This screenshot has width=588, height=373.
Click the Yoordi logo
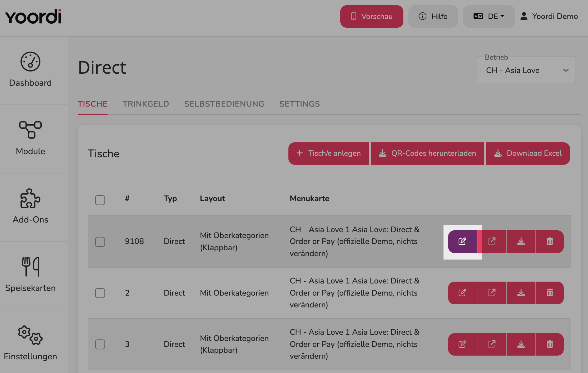[x=33, y=16]
